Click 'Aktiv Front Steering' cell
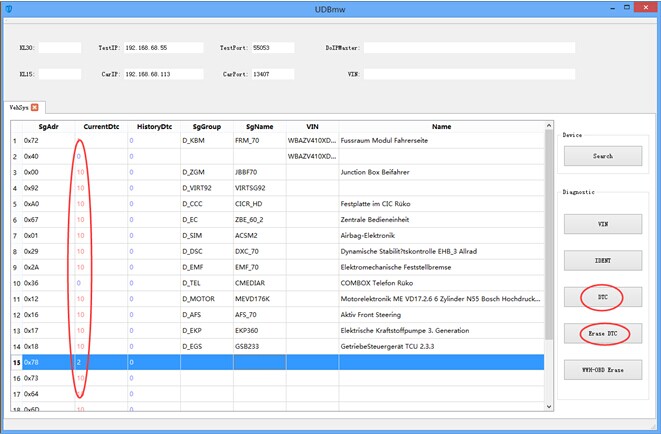 (441, 315)
